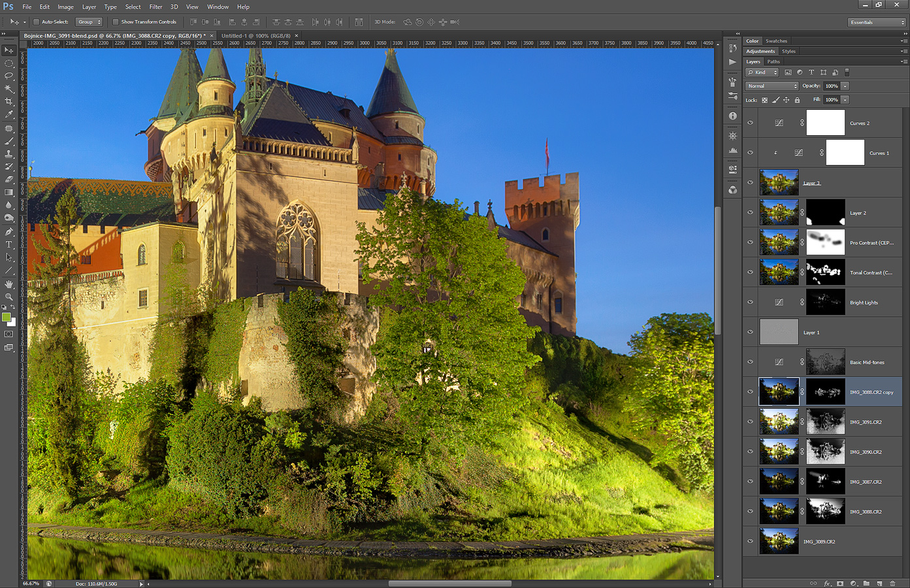Expand the Opacity slider dropdown arrow

click(x=845, y=86)
